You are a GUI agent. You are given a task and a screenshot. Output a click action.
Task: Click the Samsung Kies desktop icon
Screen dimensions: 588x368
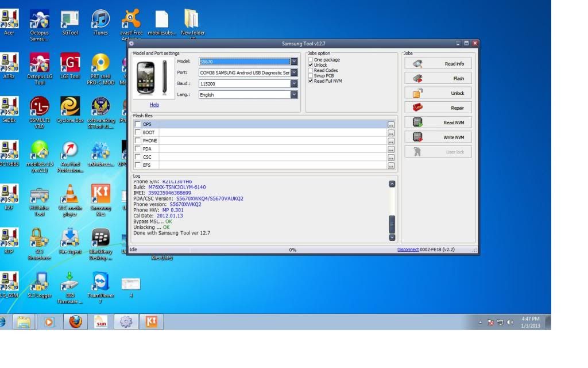tap(100, 200)
